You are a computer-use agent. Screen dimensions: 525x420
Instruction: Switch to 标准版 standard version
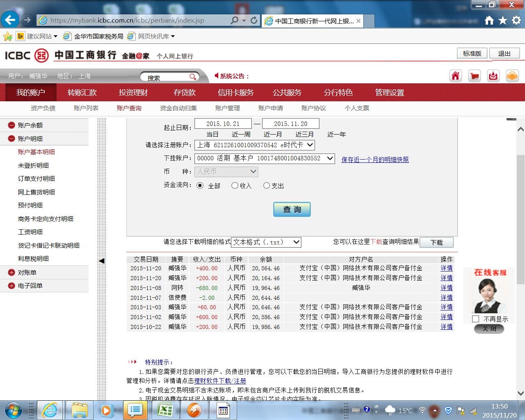pyautogui.click(x=472, y=53)
